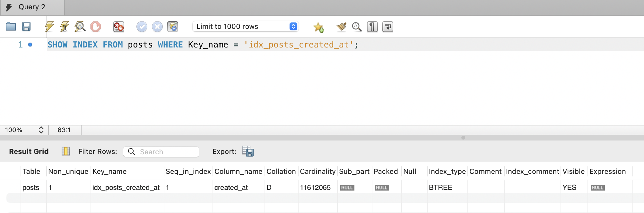Image resolution: width=644 pixels, height=213 pixels.
Task: Open the Limit to 1000 rows dropdown
Action: tap(246, 26)
